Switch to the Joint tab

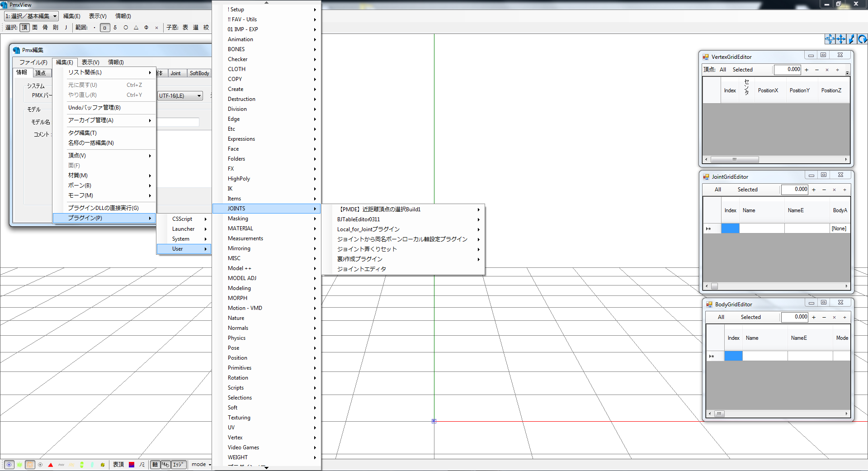tap(176, 73)
